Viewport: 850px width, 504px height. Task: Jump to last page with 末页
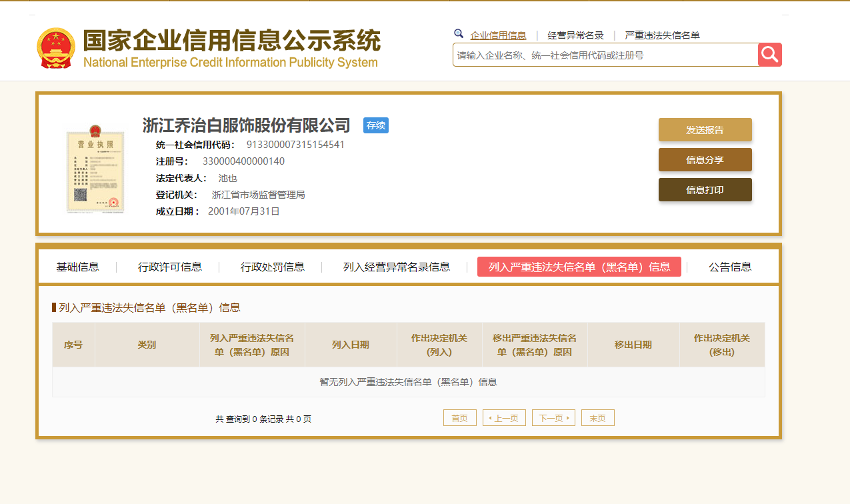(x=598, y=418)
